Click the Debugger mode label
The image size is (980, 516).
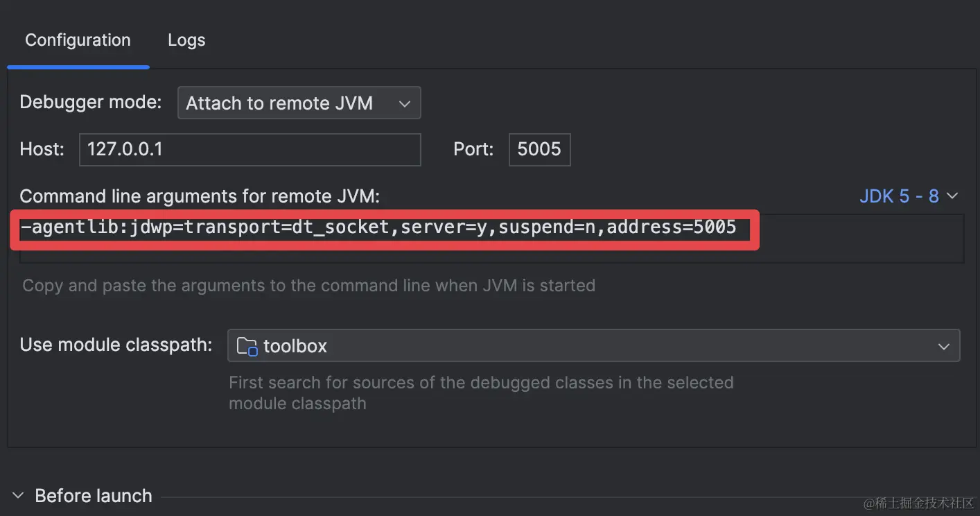coord(91,102)
